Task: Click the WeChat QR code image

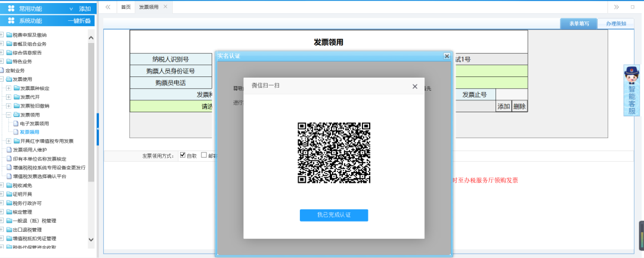Action: point(334,153)
